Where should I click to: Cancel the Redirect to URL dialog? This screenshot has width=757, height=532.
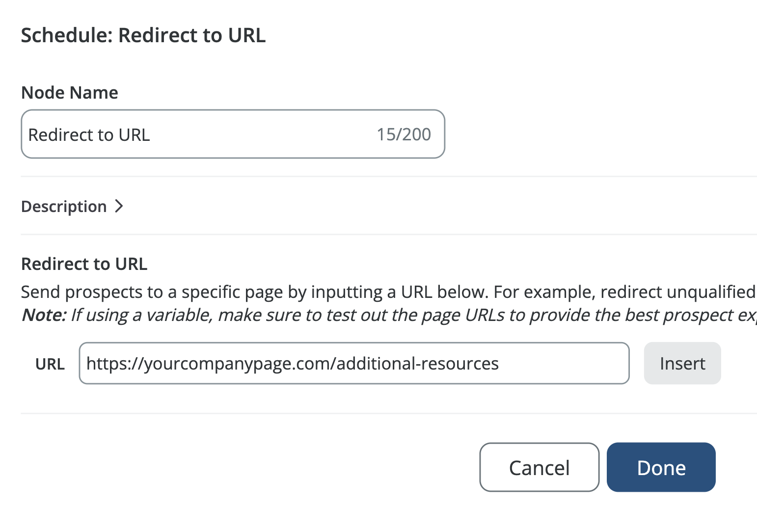click(539, 467)
